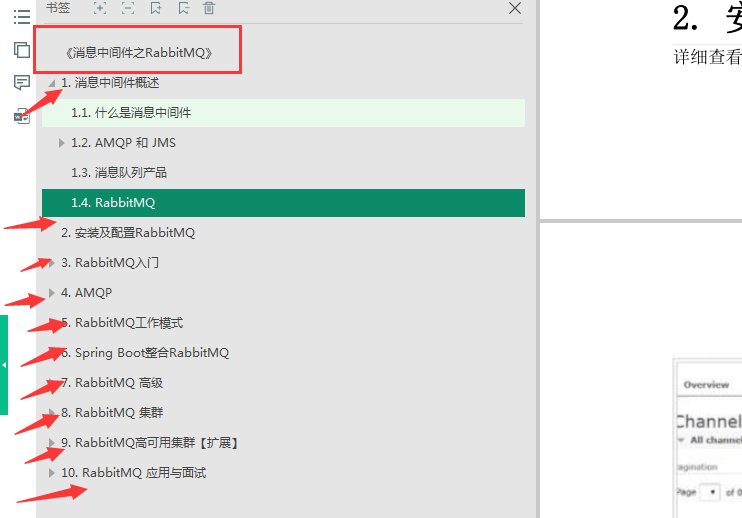Open the outline list sidebar icon

point(22,17)
